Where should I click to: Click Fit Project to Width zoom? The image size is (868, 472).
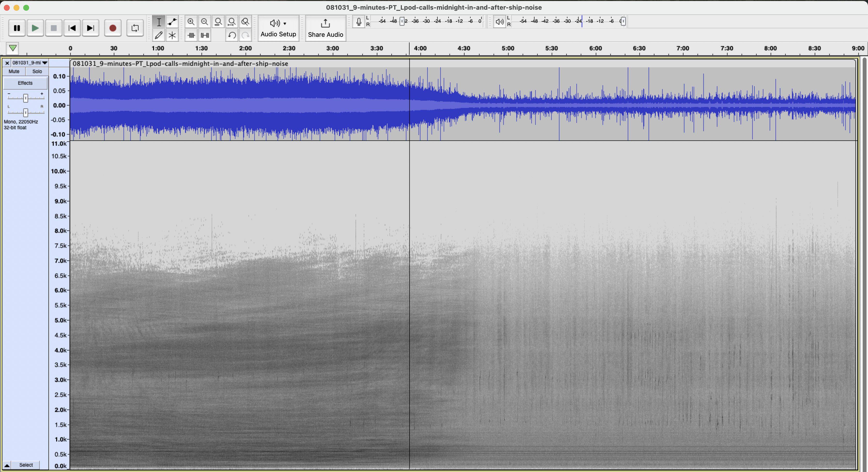click(x=232, y=22)
